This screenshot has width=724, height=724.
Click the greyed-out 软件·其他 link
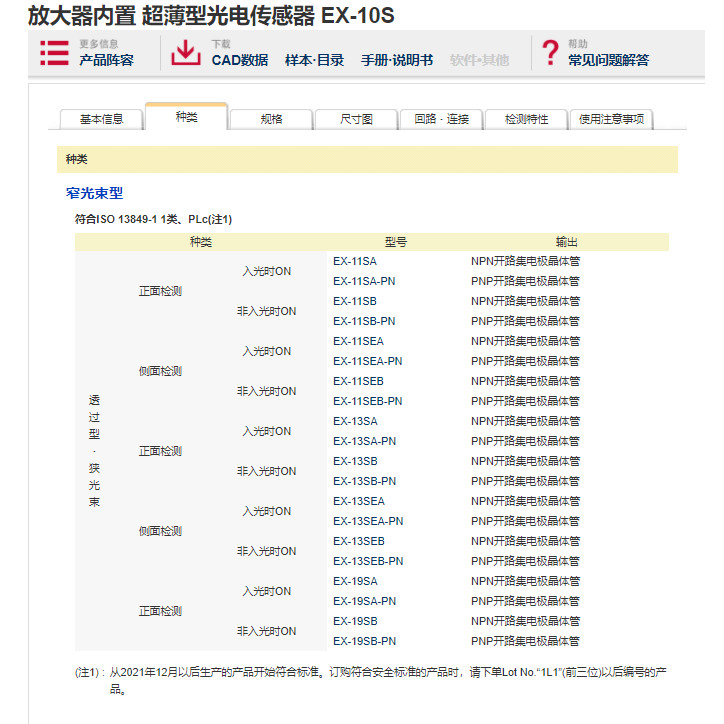(x=479, y=60)
